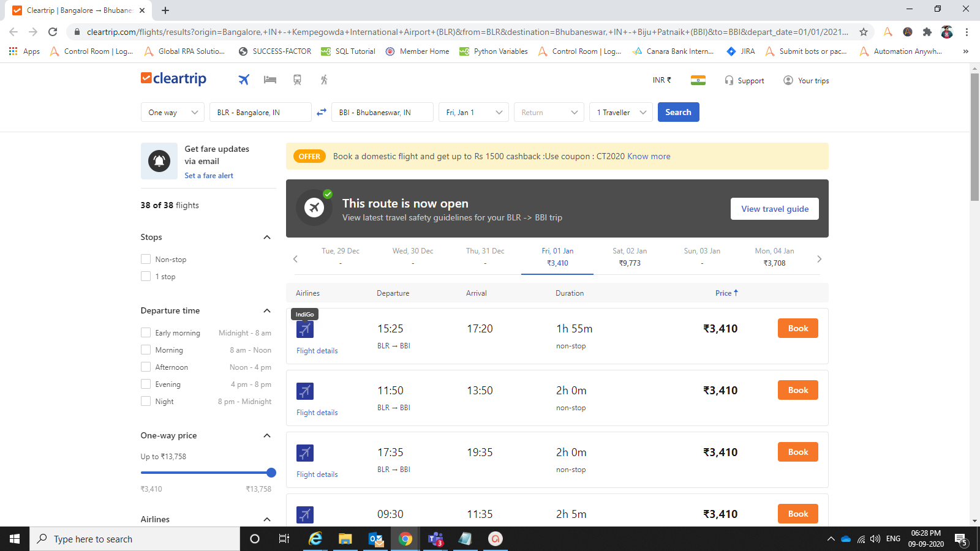
Task: Adjust the One-way price slider handle
Action: (x=271, y=473)
